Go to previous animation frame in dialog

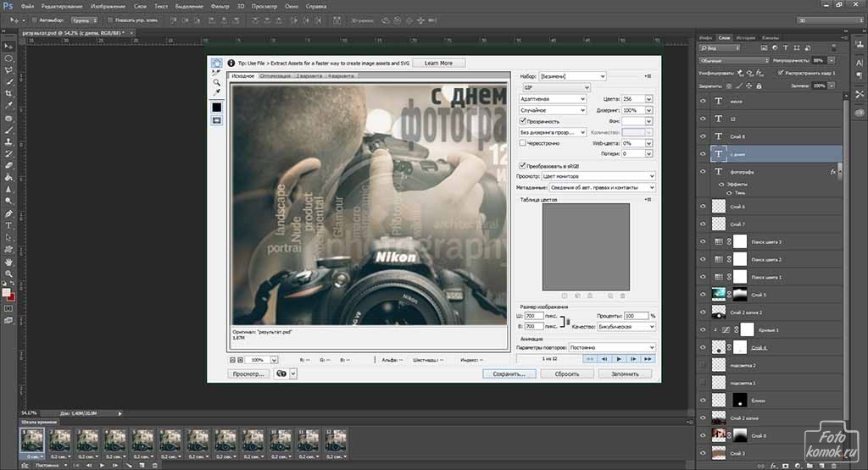(604, 359)
